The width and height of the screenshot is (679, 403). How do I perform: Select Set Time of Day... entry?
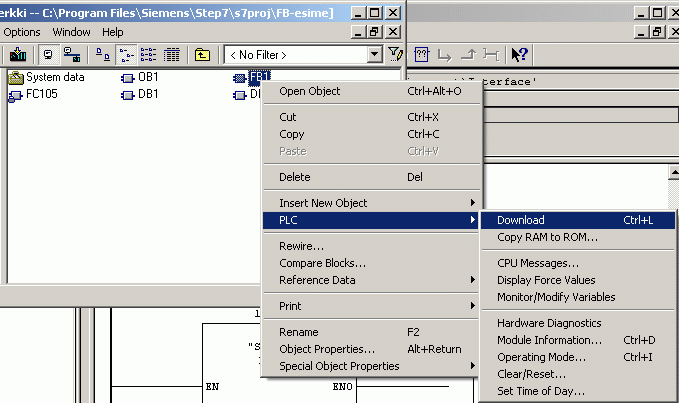coord(578,391)
